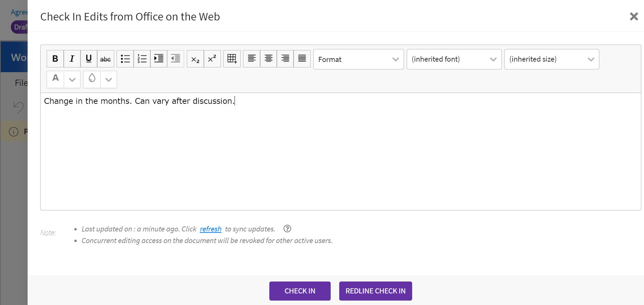Expand the font color picker arrow
The height and width of the screenshot is (305, 644).
click(72, 80)
